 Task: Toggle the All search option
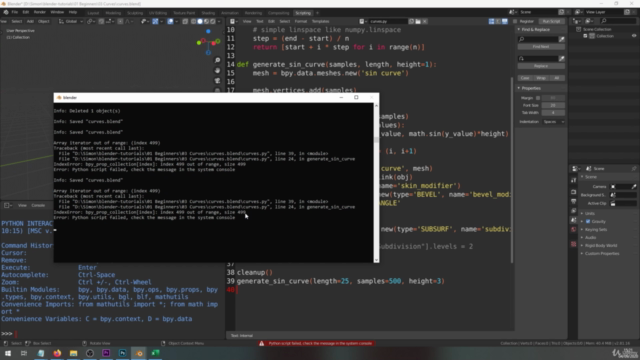point(557,78)
